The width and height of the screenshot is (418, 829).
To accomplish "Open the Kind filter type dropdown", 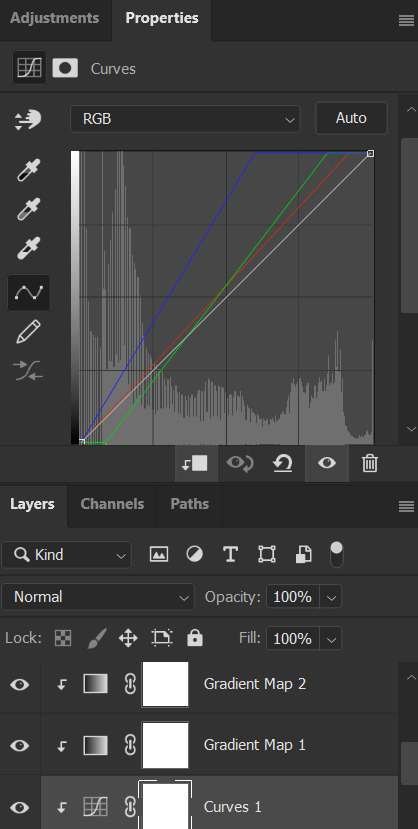I will pos(67,555).
